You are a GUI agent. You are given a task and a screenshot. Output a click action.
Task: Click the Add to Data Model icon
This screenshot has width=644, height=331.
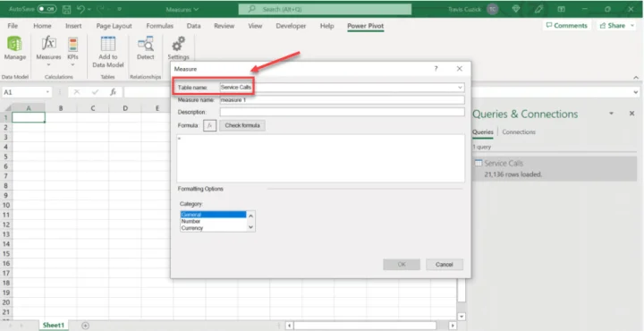[x=108, y=44]
